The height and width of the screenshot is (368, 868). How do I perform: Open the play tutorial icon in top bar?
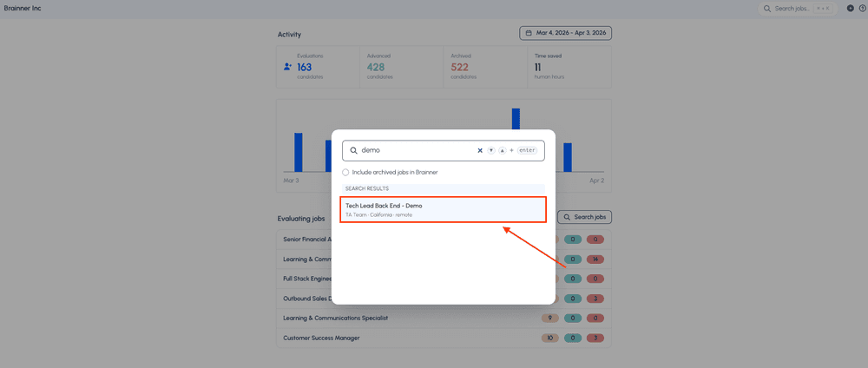pyautogui.click(x=851, y=9)
